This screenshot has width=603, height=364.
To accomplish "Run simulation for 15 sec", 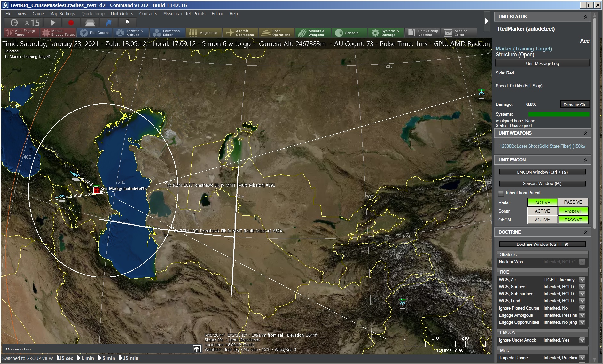I will 65,358.
